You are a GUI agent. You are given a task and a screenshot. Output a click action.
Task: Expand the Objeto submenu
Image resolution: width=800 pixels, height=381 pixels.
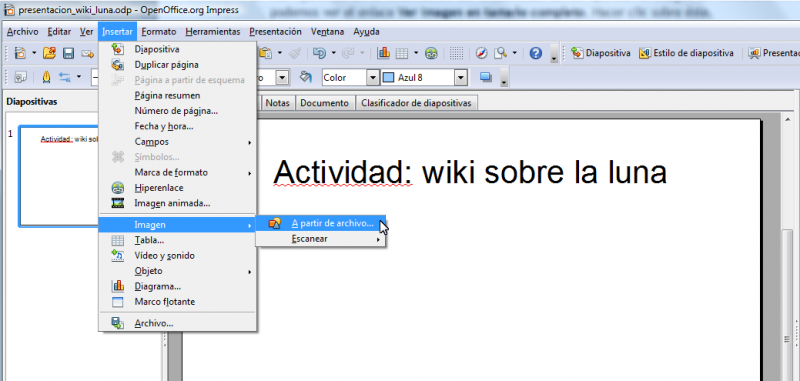[x=178, y=271]
